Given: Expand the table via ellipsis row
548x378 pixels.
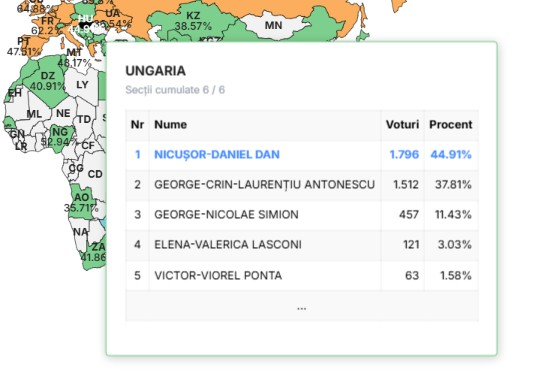Looking at the screenshot, I should (302, 306).
